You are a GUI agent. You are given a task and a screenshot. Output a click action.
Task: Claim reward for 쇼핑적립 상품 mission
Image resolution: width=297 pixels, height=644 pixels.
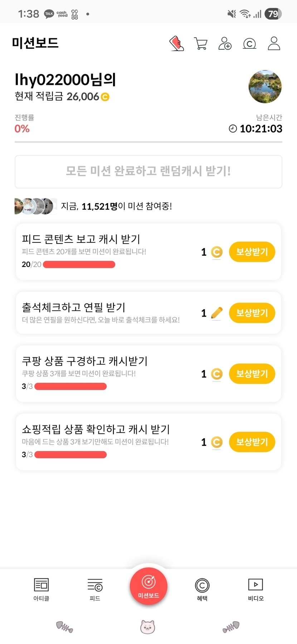coord(252,442)
